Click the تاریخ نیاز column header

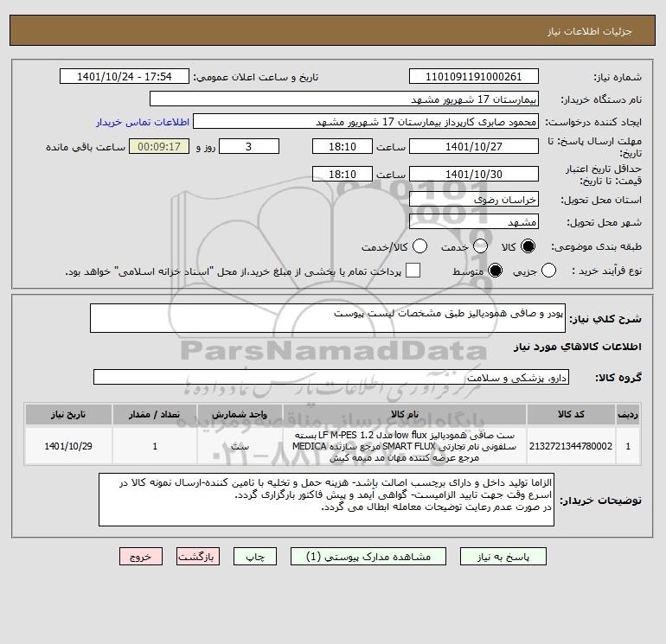pos(68,414)
